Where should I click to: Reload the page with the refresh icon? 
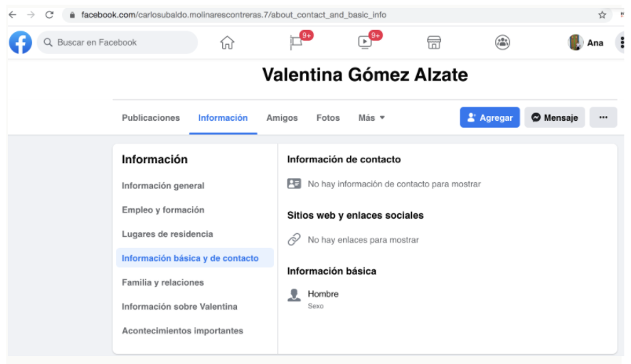coord(49,15)
